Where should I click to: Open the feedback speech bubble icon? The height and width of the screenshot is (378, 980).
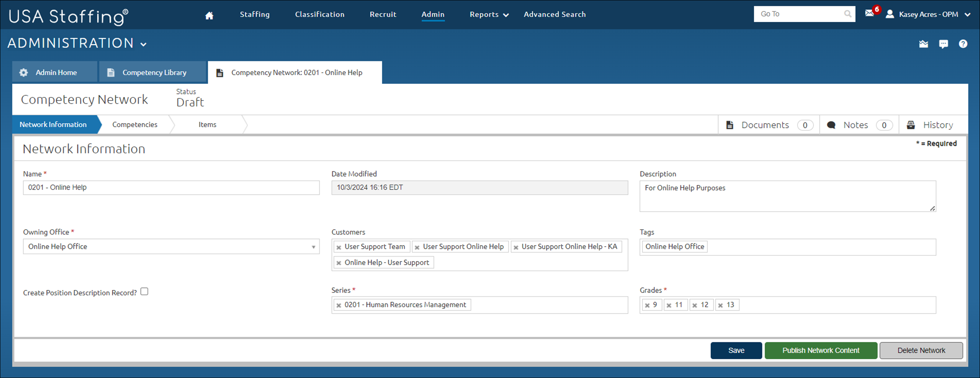coord(943,44)
